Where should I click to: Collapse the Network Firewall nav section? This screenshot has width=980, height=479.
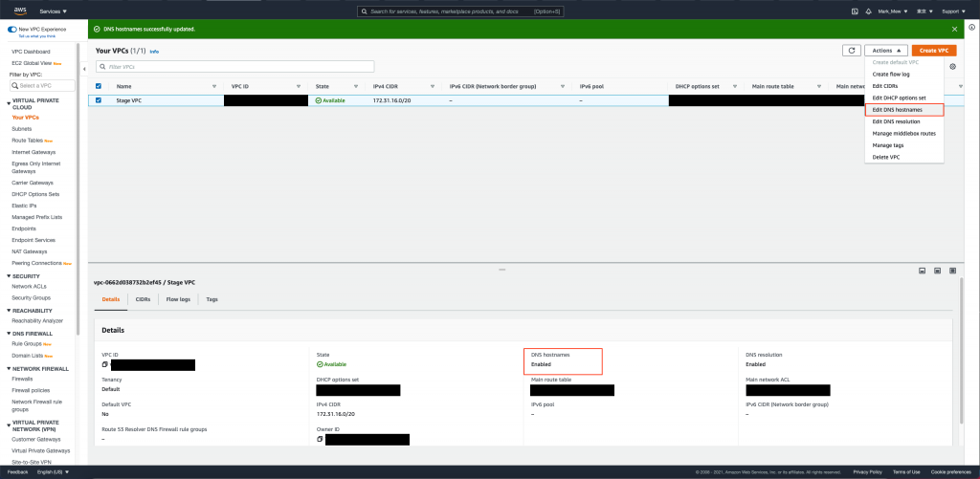tap(9, 368)
